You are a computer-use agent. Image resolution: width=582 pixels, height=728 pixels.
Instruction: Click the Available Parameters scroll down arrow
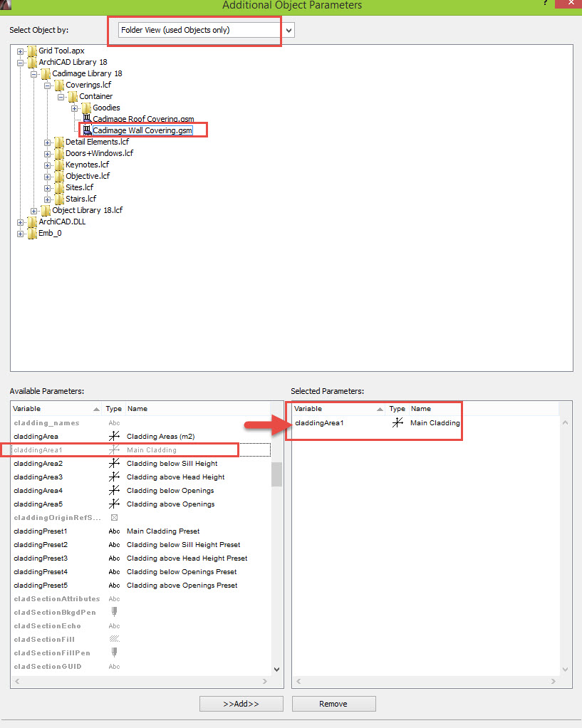277,669
